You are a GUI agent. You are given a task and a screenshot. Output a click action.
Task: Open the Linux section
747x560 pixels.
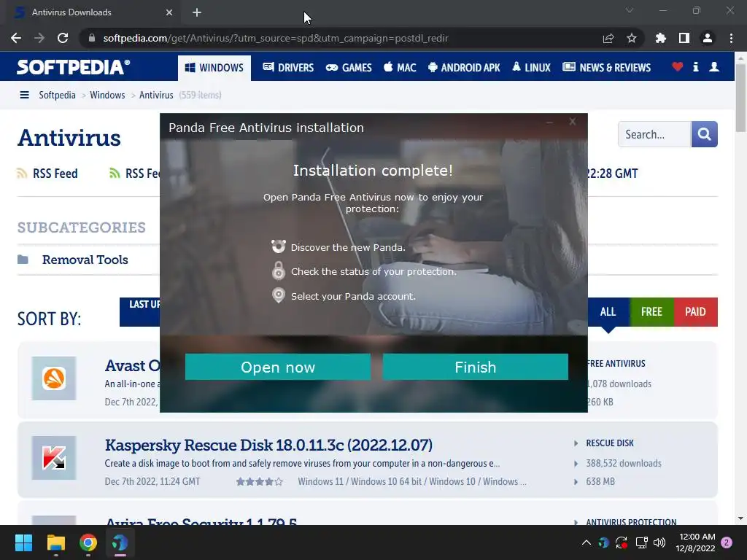click(531, 68)
